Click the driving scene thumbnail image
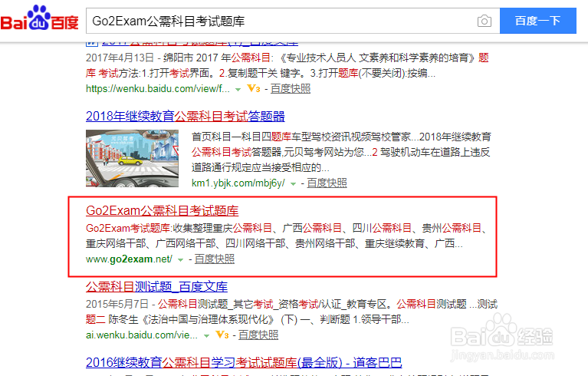This screenshot has width=588, height=376. pos(132,158)
